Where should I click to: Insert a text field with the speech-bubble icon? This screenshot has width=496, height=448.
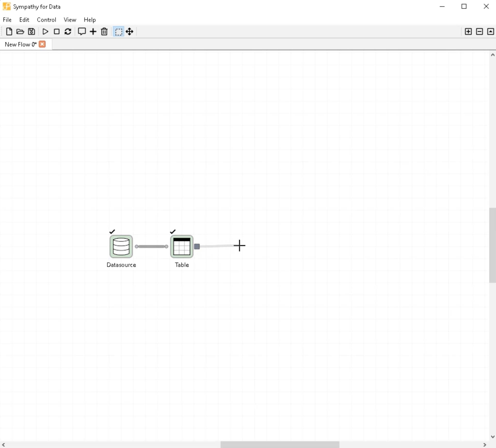click(x=82, y=31)
